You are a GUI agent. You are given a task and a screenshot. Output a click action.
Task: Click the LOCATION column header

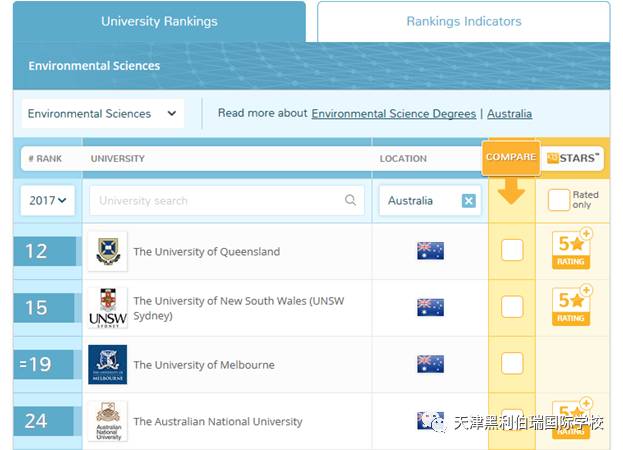[403, 158]
